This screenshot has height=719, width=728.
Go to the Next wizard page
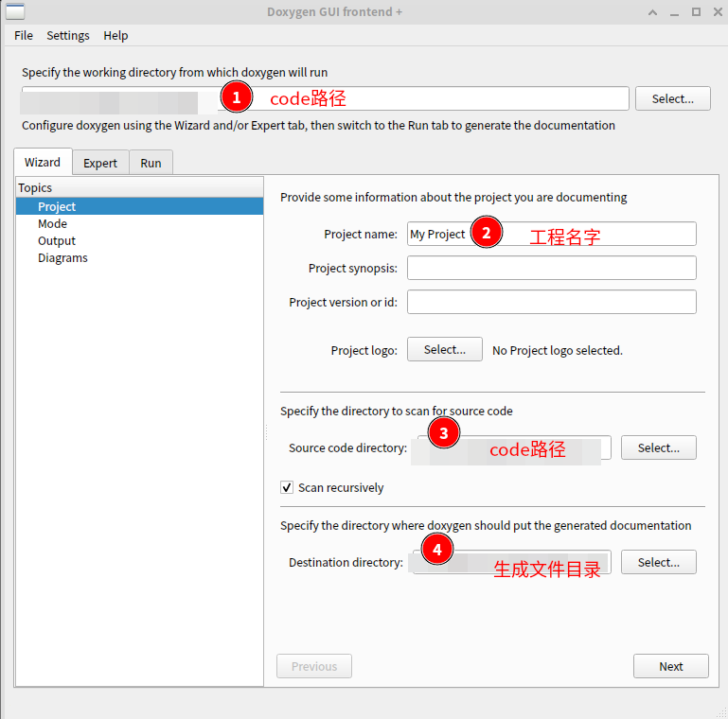[671, 666]
